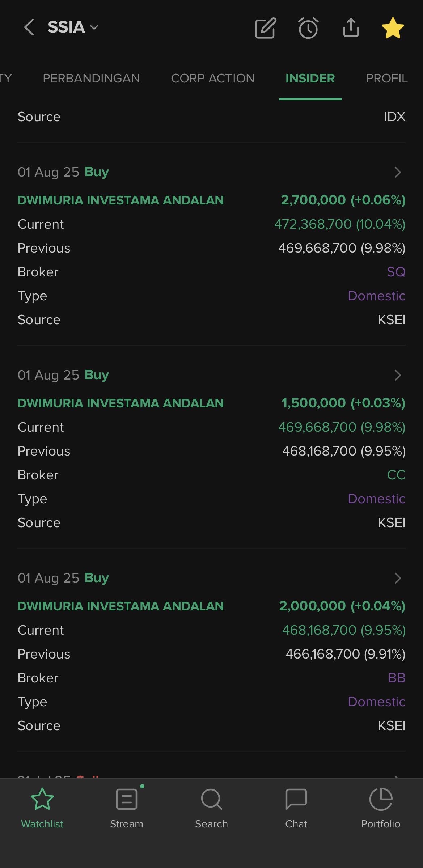This screenshot has width=423, height=868.
Task: Tap broker code CC link
Action: coord(396,475)
